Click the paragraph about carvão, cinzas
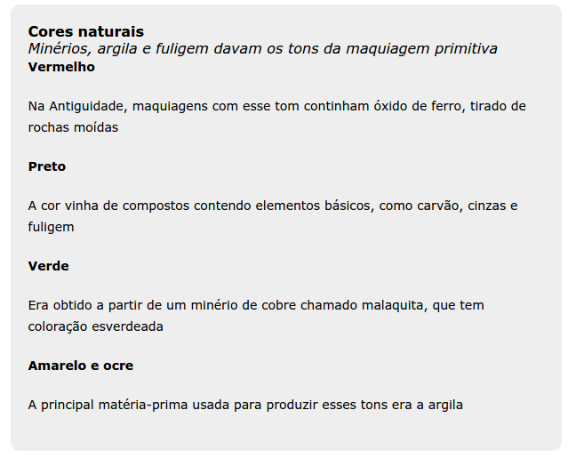Viewport: 573px width, 455px height. 273,216
